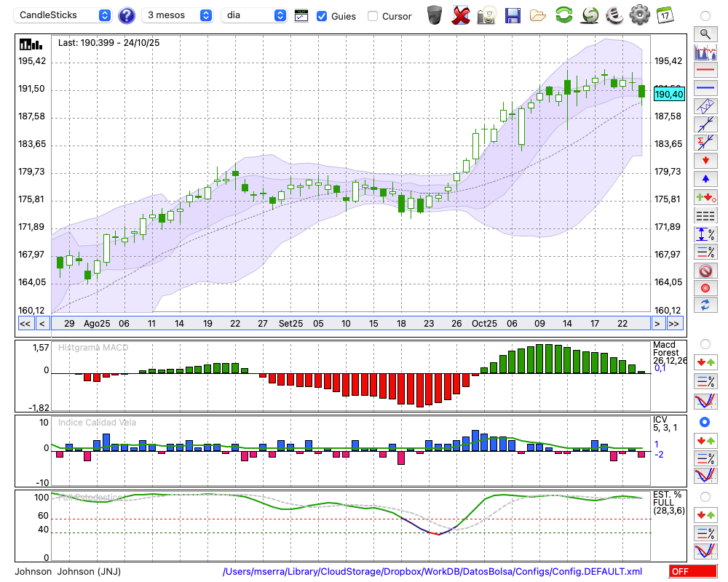Open settings with the gear icon
The image size is (728, 582).
(x=639, y=15)
